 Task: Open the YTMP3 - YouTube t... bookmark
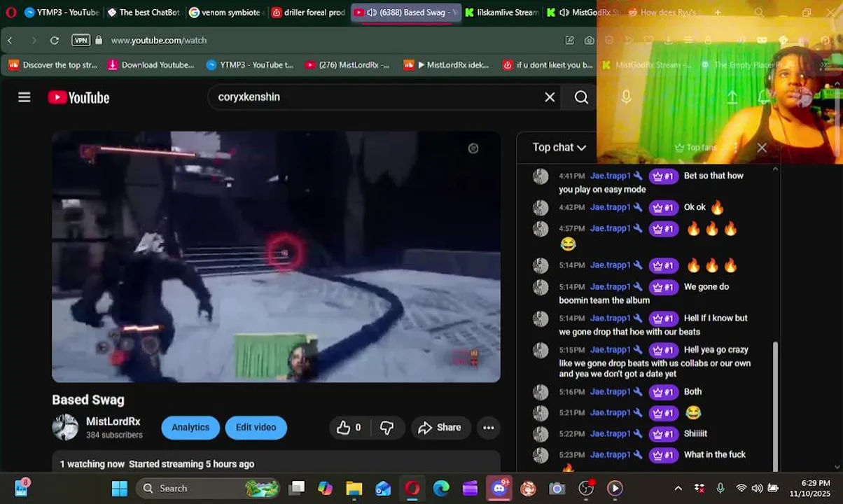pyautogui.click(x=250, y=65)
